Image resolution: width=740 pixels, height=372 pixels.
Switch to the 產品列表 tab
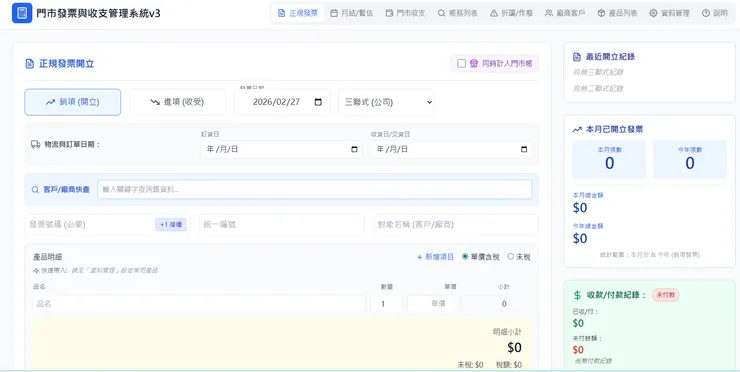[617, 13]
